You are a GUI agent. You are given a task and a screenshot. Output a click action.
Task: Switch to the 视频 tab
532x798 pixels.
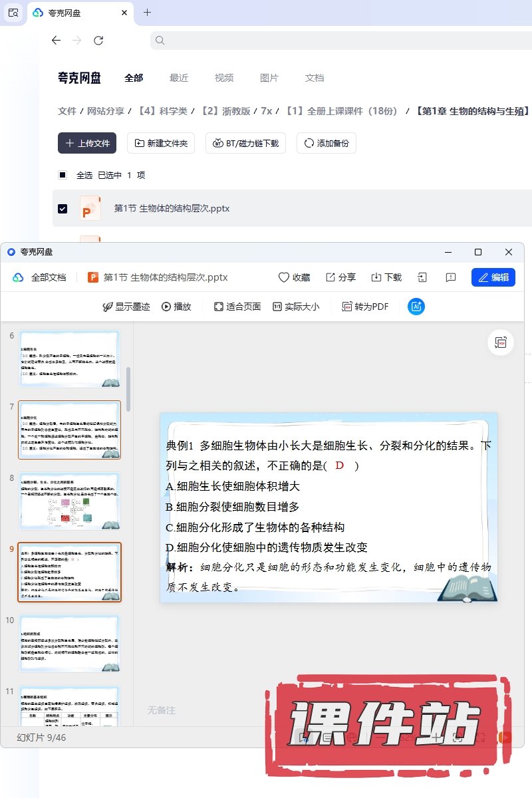223,78
